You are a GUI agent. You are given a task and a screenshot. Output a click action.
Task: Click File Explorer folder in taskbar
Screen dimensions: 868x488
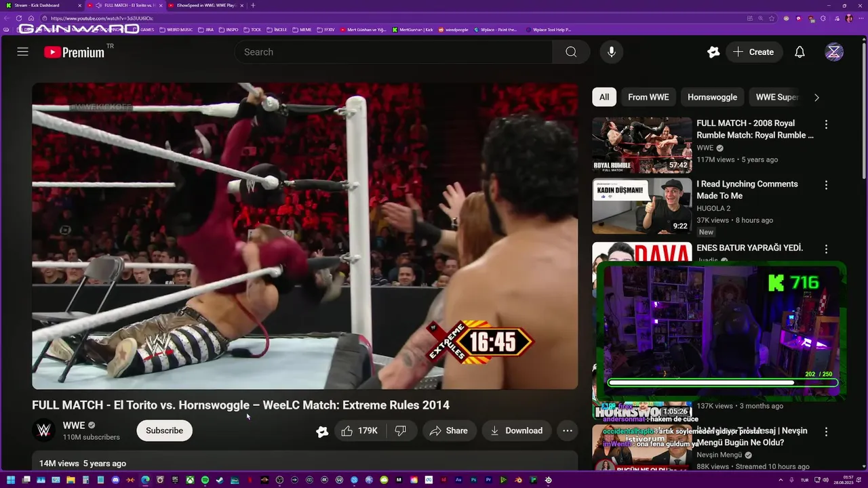click(x=71, y=480)
